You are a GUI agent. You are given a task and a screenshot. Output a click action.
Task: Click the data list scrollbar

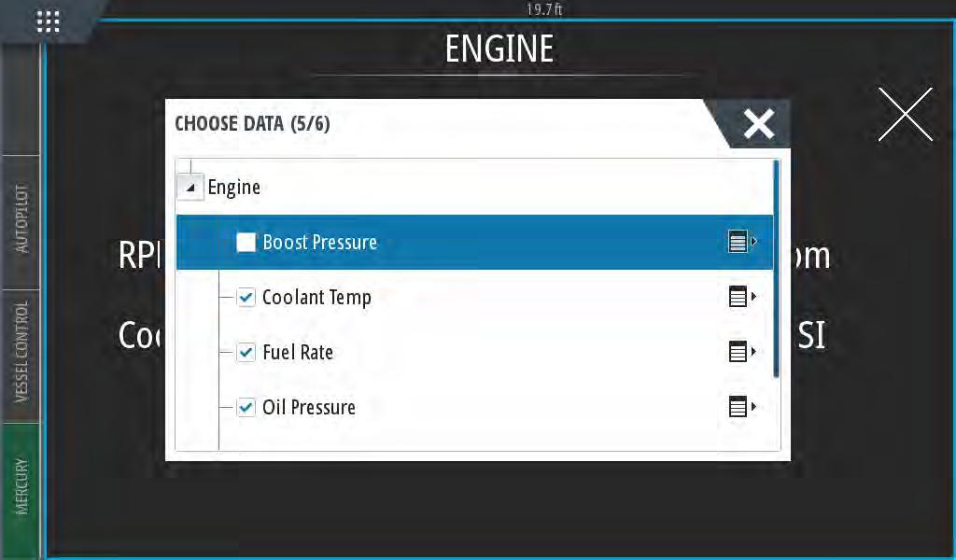pyautogui.click(x=776, y=268)
